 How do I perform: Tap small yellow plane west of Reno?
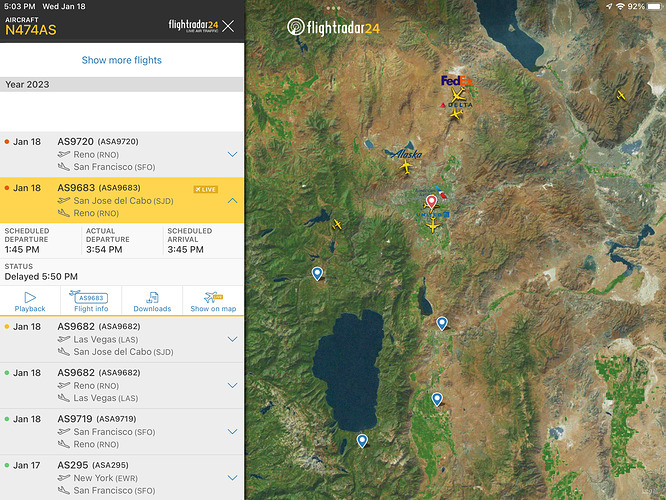337,224
